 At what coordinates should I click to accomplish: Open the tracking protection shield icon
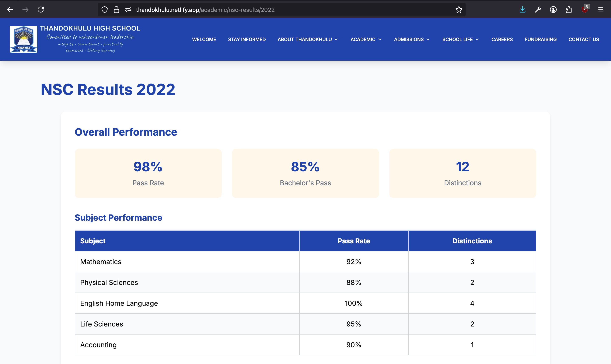(105, 10)
